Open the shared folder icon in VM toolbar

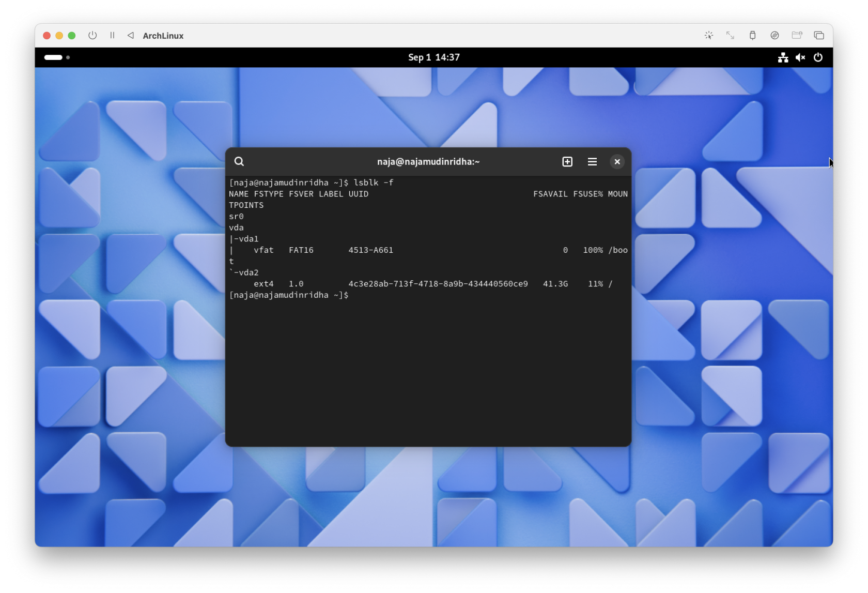797,35
